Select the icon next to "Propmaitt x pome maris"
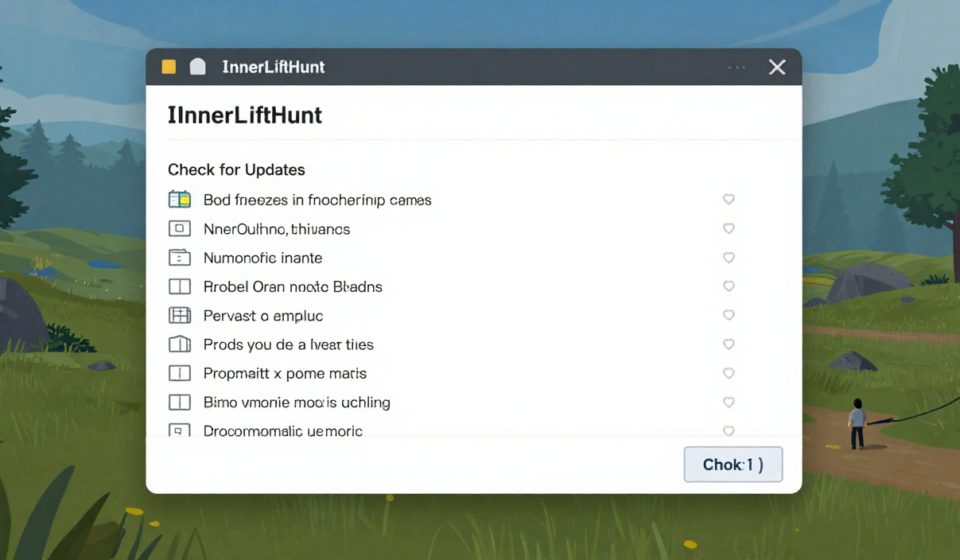 coord(179,374)
